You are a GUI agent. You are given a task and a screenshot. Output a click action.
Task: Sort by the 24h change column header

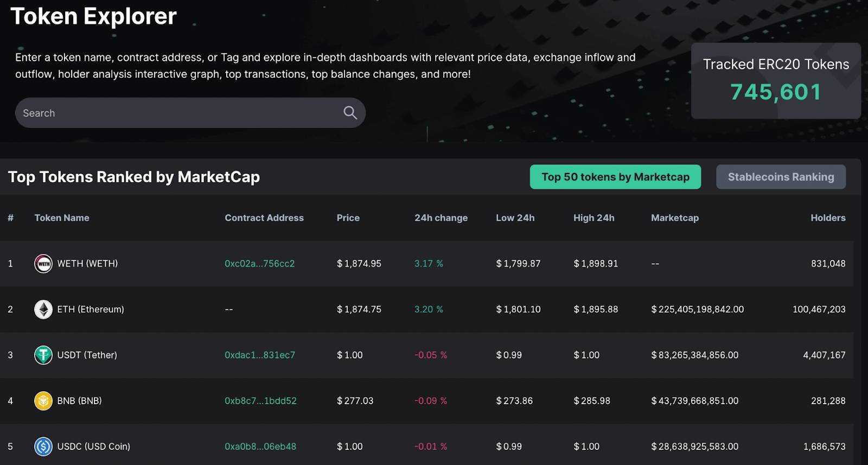(x=441, y=218)
